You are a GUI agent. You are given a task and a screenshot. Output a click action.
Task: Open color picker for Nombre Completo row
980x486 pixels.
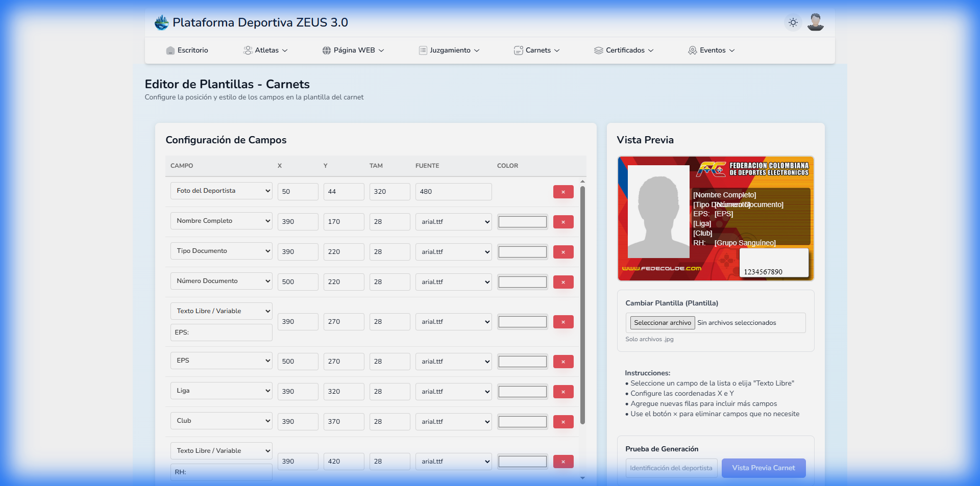[x=522, y=222]
